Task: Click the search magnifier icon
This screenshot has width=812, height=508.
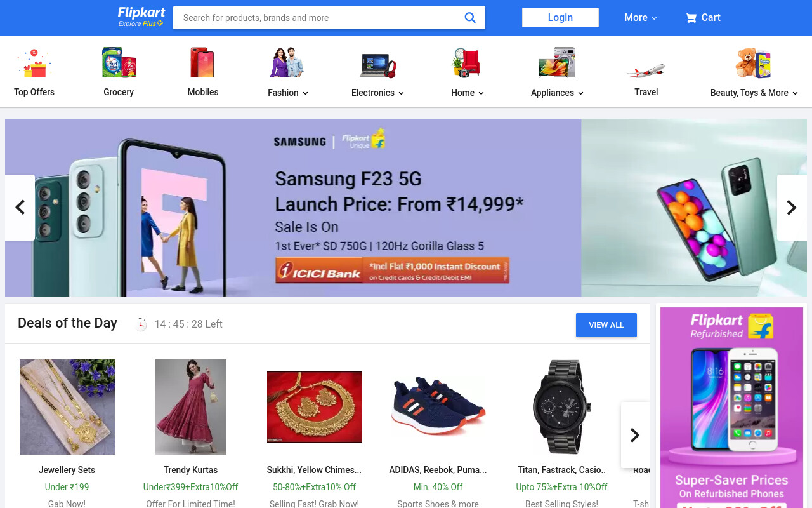Action: click(470, 18)
